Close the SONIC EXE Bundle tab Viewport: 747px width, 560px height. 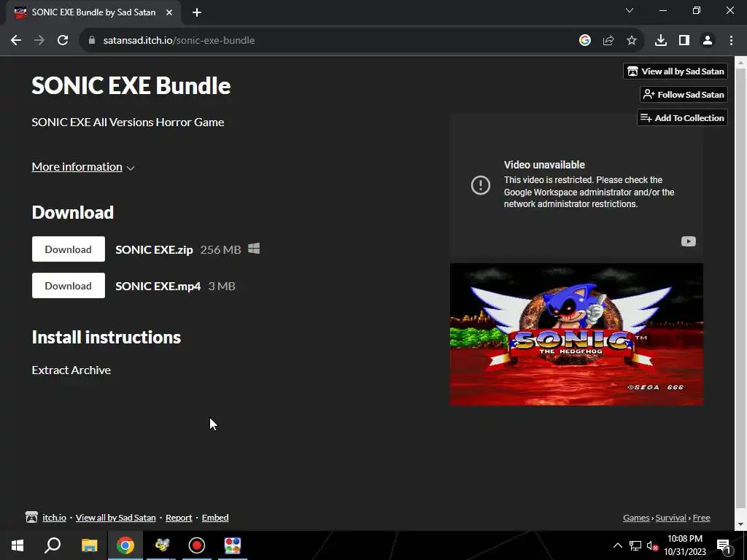pos(169,12)
